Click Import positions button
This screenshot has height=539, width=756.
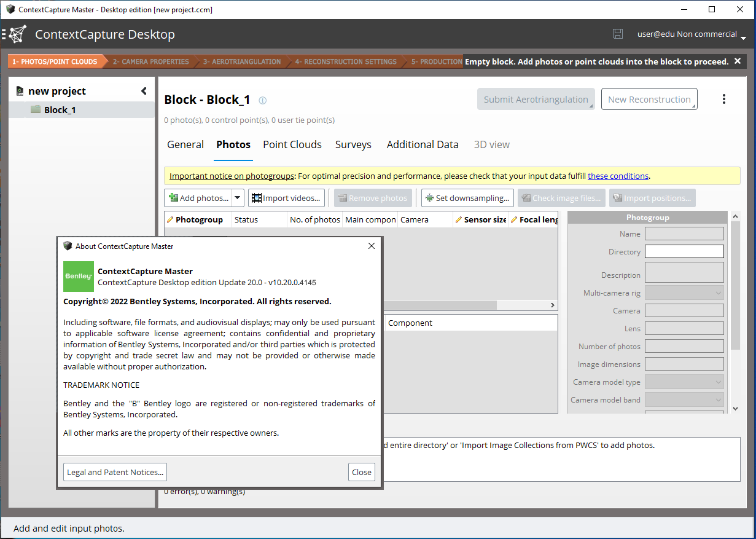coord(652,198)
